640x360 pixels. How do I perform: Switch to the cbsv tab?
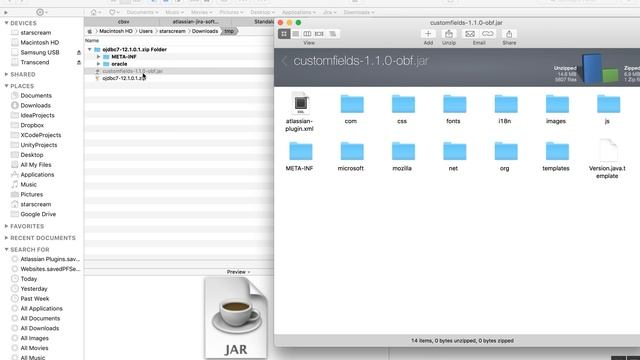pyautogui.click(x=123, y=22)
